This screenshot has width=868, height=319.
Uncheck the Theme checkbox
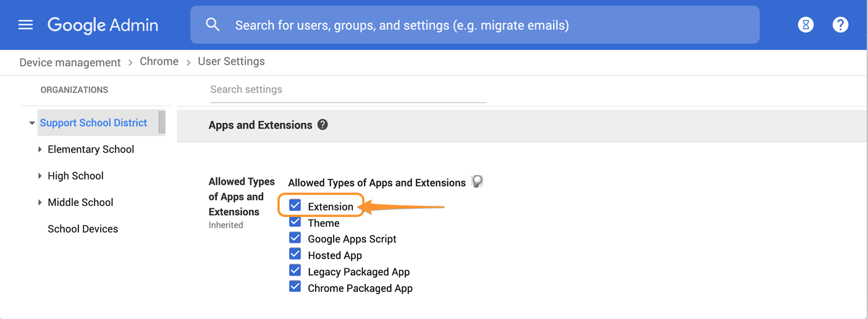click(x=295, y=222)
